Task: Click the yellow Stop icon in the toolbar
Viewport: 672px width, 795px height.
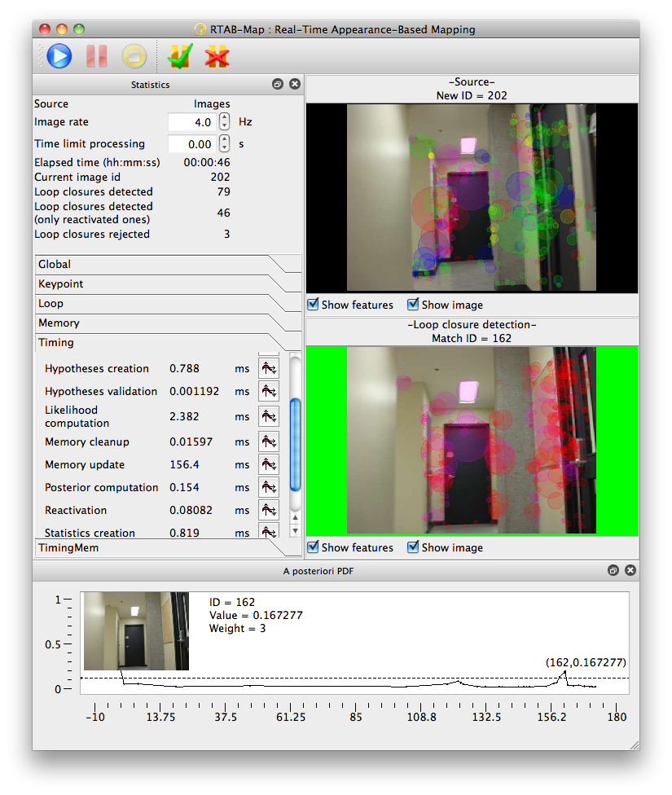Action: click(134, 56)
